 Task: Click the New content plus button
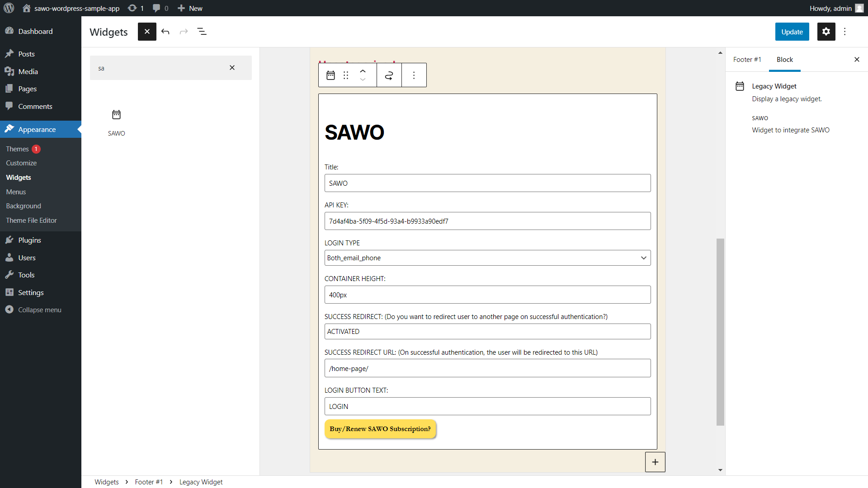pyautogui.click(x=190, y=8)
